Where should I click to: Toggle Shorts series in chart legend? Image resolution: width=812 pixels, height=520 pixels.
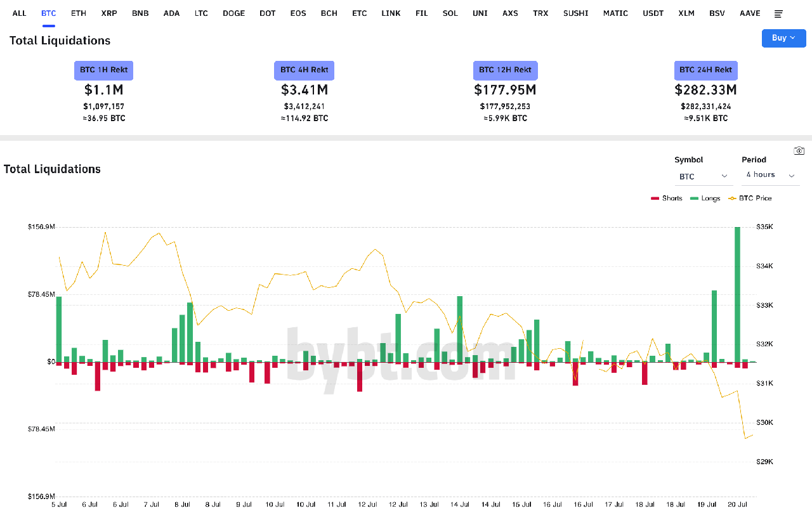point(667,198)
